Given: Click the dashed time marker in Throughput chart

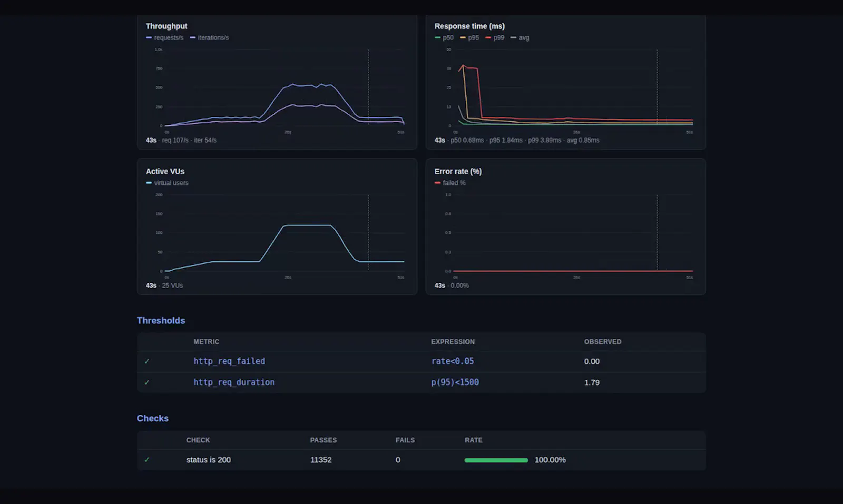Looking at the screenshot, I should [x=368, y=87].
